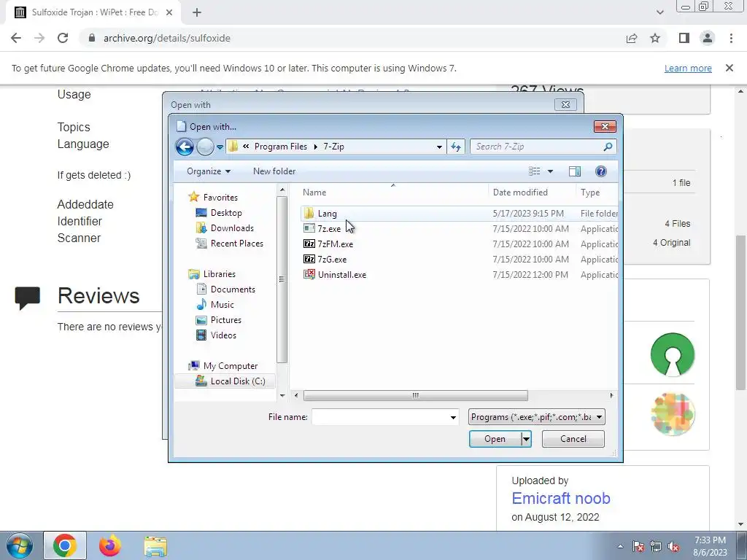747x560 pixels.
Task: Open Downloads in the navigation pane
Action: coord(232,228)
